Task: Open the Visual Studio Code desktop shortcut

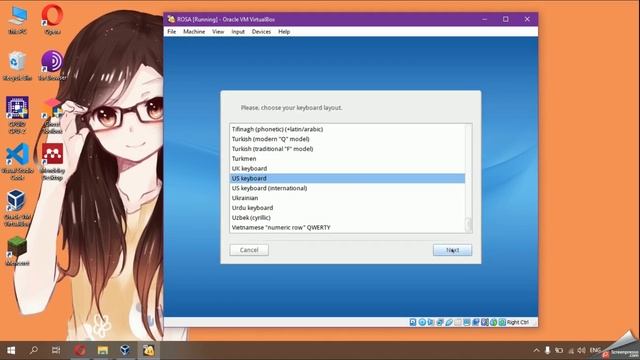Action: (x=18, y=162)
